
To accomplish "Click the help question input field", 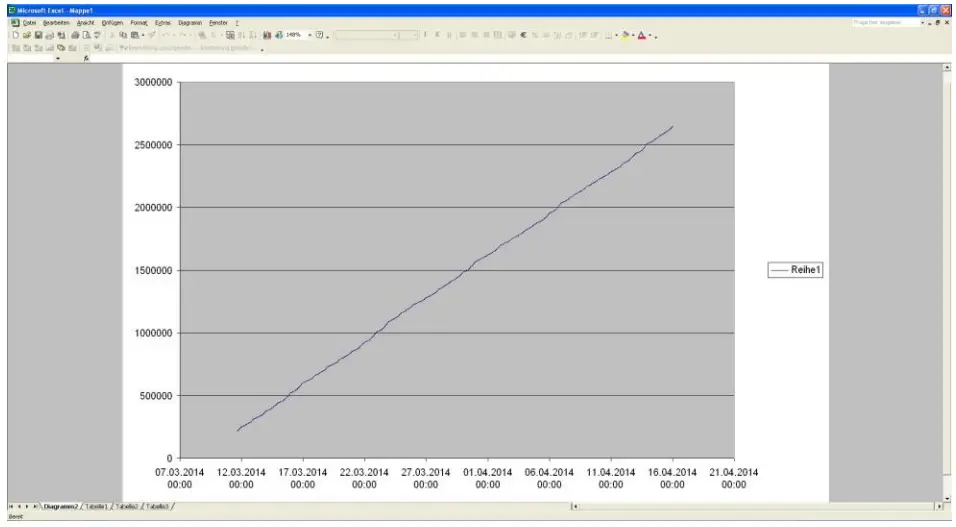I will click(885, 23).
